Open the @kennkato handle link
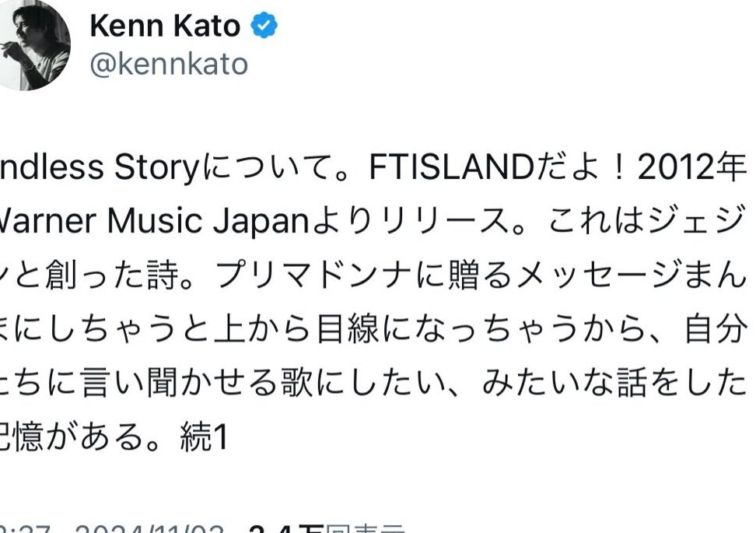 (x=169, y=65)
